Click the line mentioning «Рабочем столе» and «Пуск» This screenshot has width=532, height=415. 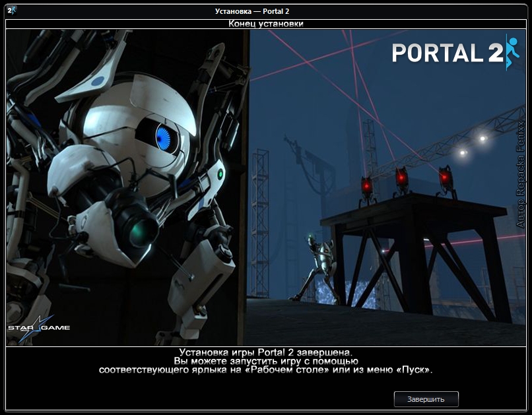[265, 369]
